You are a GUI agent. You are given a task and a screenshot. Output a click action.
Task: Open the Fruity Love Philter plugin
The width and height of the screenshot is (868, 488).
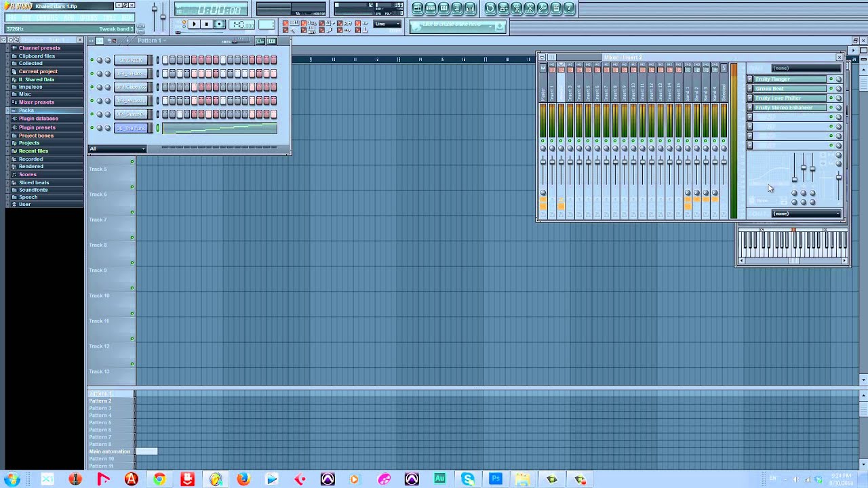[790, 98]
